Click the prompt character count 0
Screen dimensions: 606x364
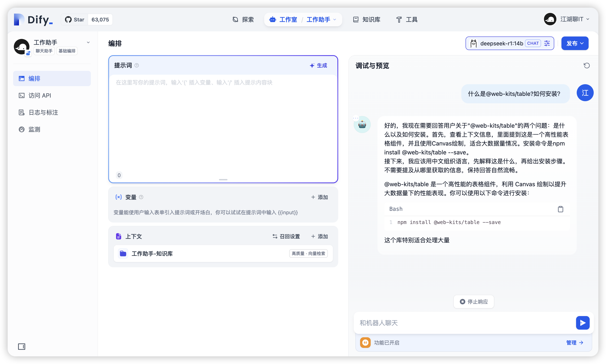119,175
